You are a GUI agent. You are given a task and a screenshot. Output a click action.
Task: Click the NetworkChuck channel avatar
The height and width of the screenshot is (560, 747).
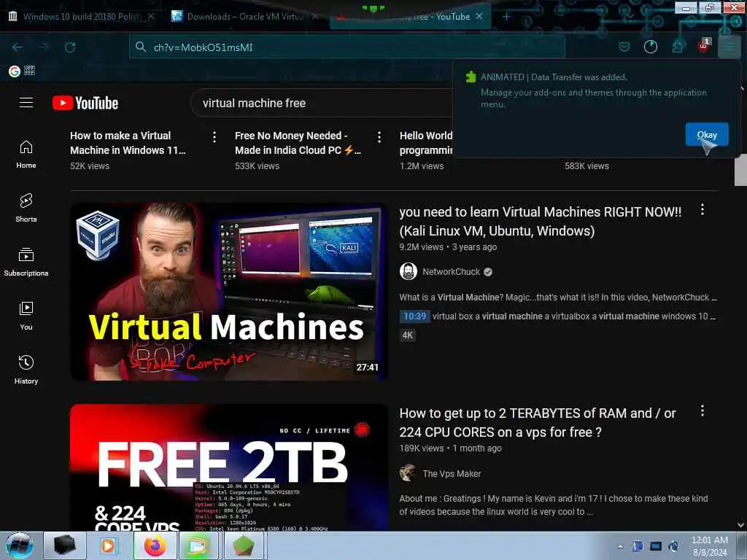409,271
